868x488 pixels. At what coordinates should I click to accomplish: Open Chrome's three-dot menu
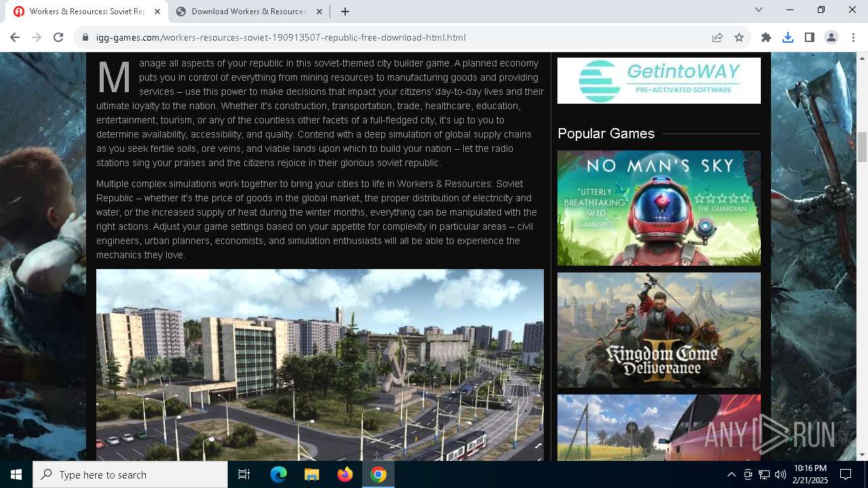point(852,37)
